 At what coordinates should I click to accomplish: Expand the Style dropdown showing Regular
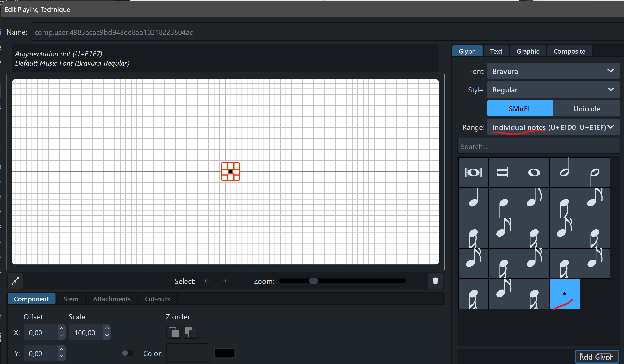(x=553, y=90)
